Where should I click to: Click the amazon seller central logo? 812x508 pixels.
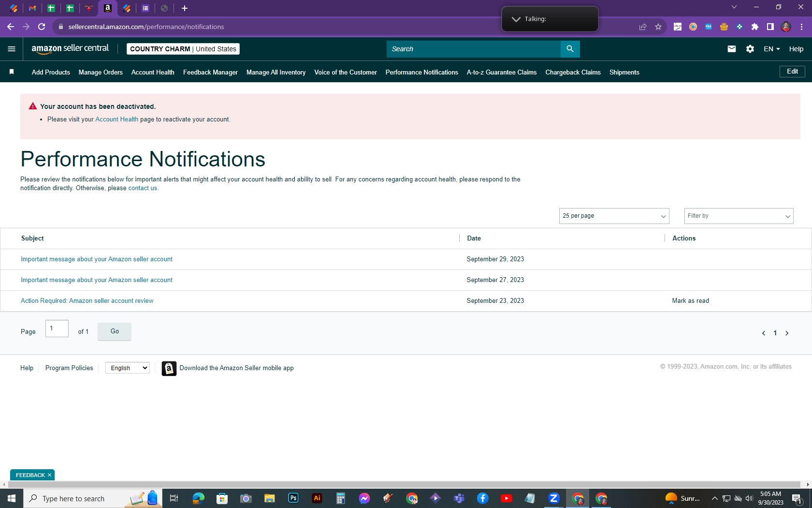click(x=70, y=49)
